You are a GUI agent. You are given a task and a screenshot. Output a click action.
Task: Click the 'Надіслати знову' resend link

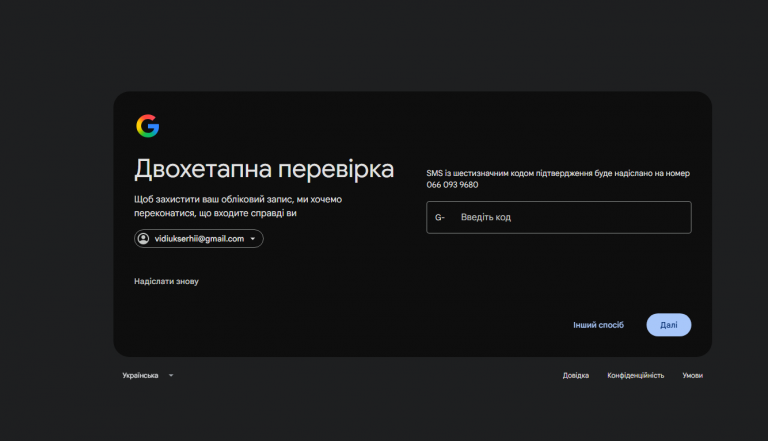tap(167, 281)
